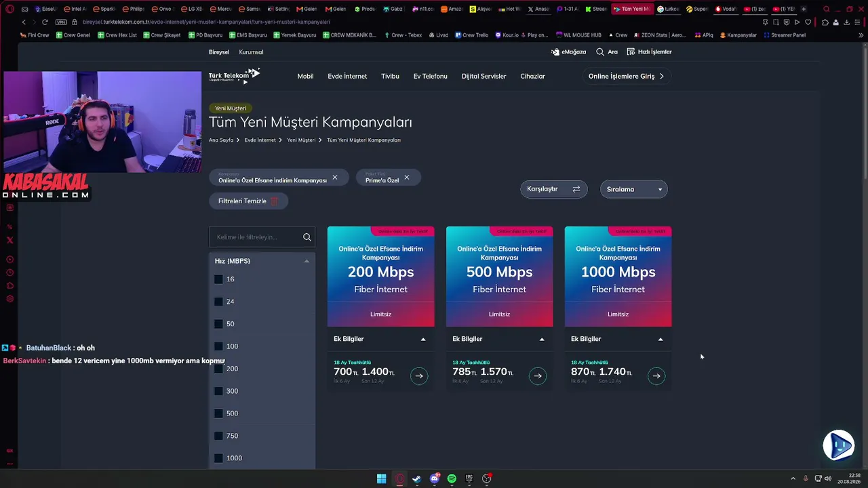Check the 200 Mbps speed filter
Screen dimensions: 868x488
click(218, 369)
